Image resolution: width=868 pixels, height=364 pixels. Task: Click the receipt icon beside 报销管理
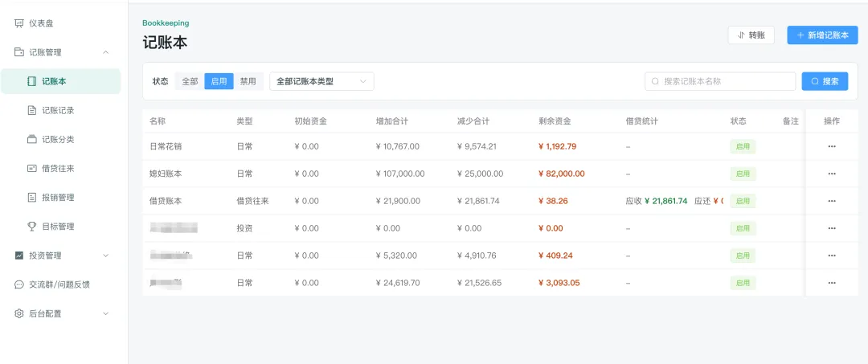(x=32, y=198)
